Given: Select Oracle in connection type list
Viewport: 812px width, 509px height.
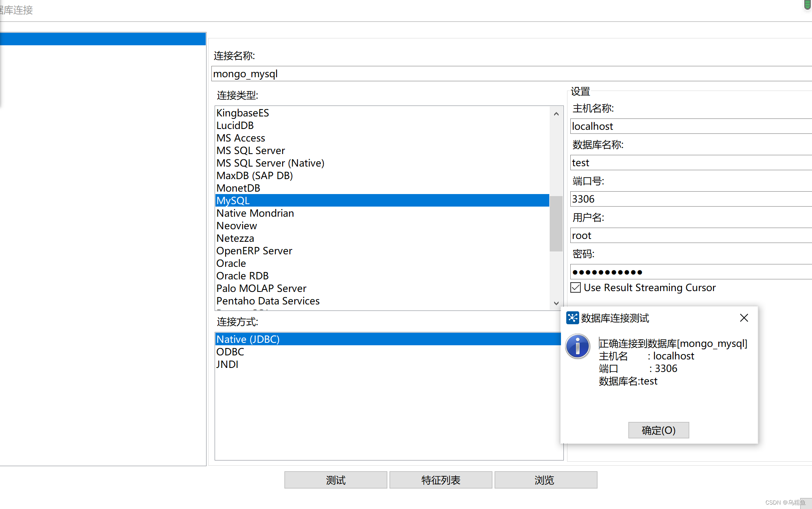Looking at the screenshot, I should (x=231, y=263).
